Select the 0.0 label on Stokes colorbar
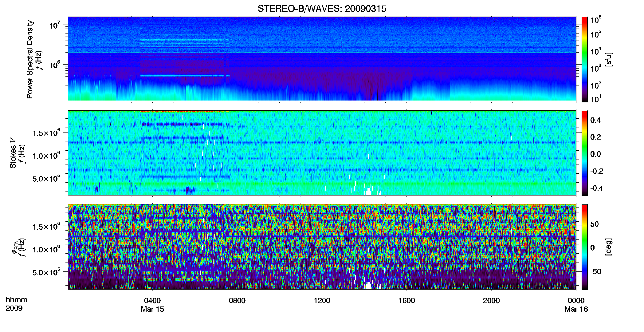Image resolution: width=644 pixels, height=332 pixels. (x=595, y=154)
